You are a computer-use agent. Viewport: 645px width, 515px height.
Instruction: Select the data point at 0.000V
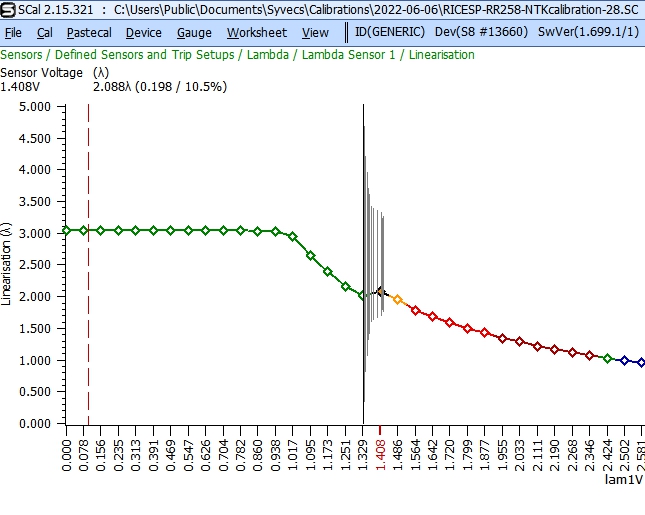pyautogui.click(x=66, y=230)
